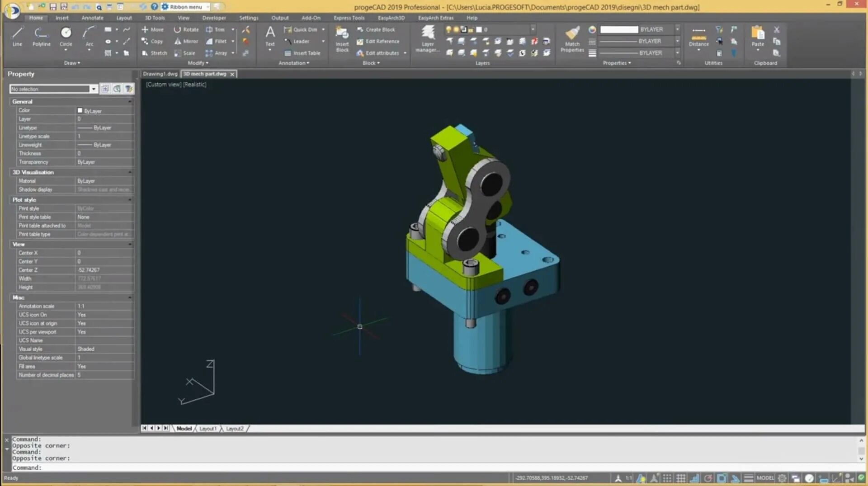Screen dimensions: 868x486
Task: Click the Quick Dim tool
Action: pos(301,29)
